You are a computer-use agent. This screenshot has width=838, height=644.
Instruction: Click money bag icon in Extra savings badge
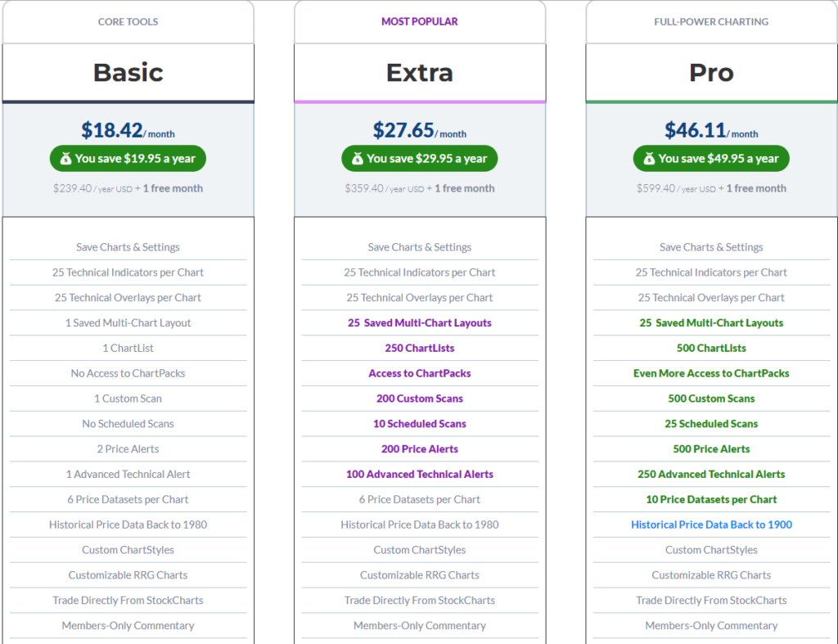(x=357, y=159)
